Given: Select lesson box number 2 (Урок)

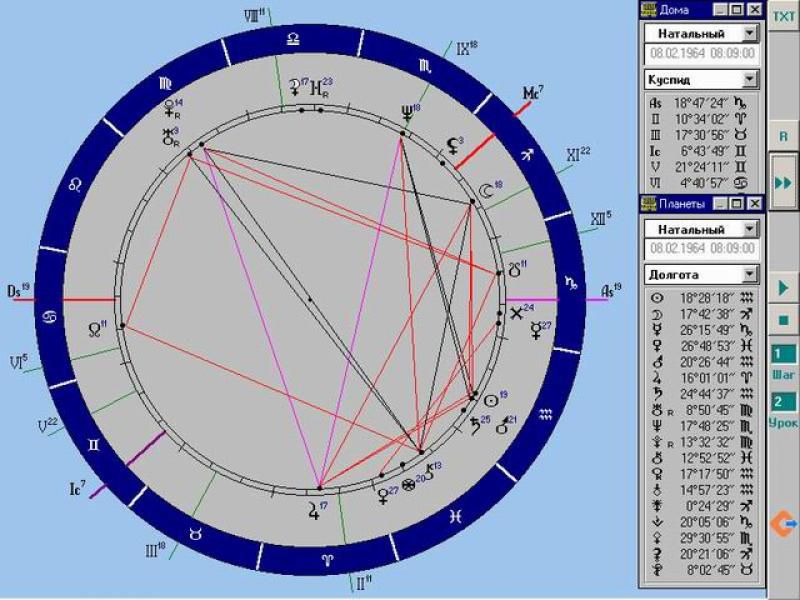Looking at the screenshot, I should point(783,401).
